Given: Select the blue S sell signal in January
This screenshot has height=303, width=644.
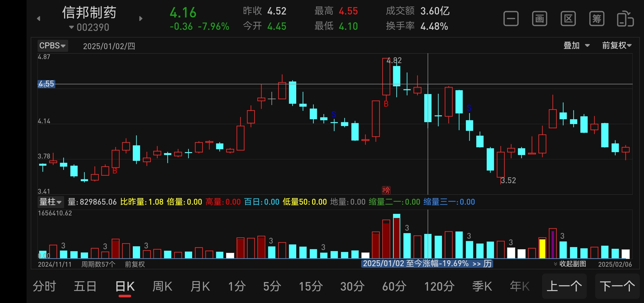Looking at the screenshot, I should tap(469, 108).
